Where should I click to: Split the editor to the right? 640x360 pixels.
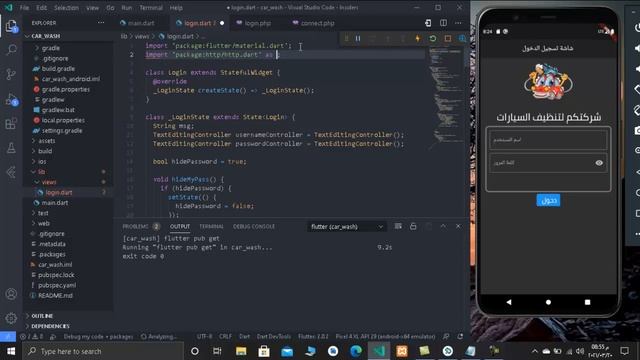pyautogui.click(x=443, y=23)
